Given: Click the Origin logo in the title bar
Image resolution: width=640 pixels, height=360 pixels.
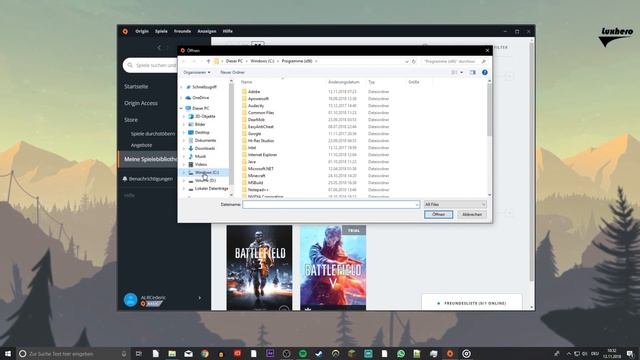Looking at the screenshot, I should coord(125,31).
